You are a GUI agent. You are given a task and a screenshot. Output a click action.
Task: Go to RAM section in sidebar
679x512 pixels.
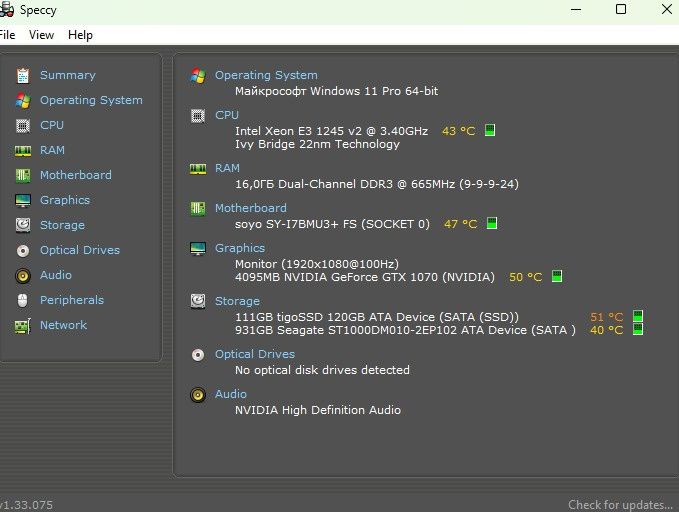[x=52, y=150]
